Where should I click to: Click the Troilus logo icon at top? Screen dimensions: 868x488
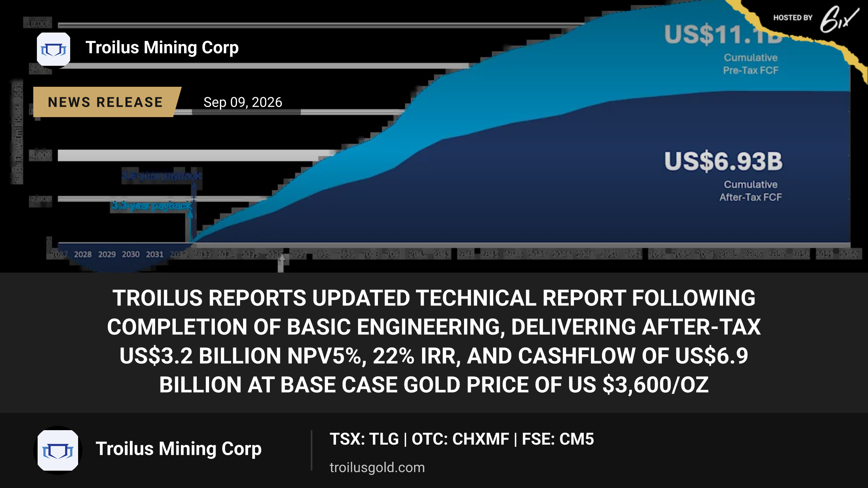pos(54,49)
